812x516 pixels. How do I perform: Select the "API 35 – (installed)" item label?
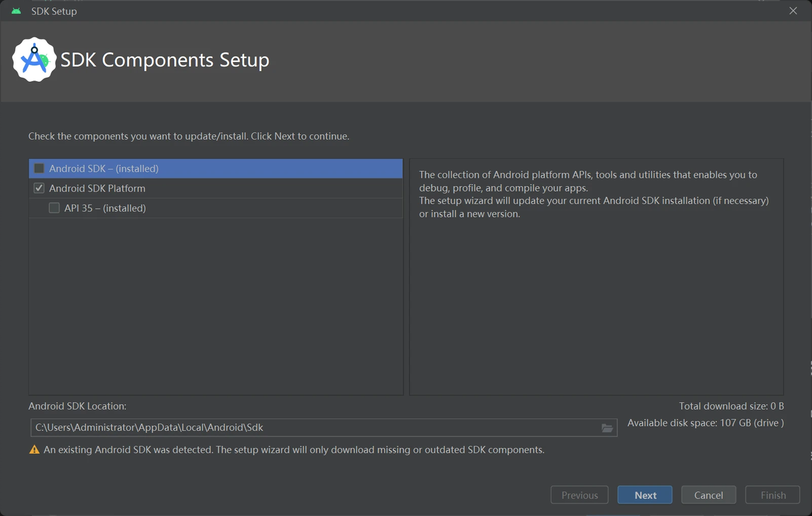pyautogui.click(x=105, y=208)
